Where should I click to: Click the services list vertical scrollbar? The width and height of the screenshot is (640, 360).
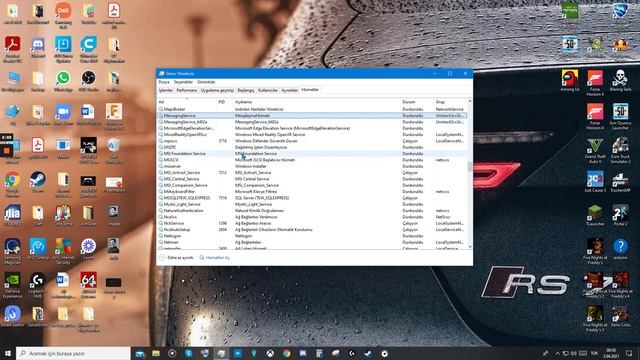[470, 173]
